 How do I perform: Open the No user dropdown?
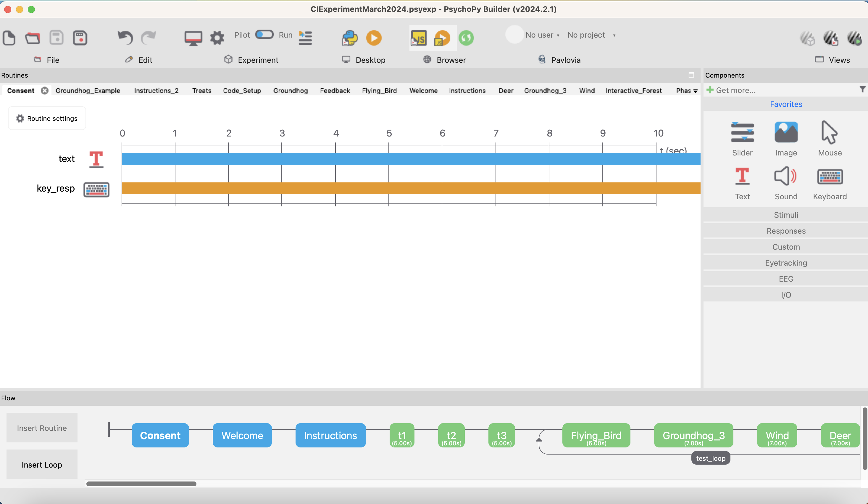pos(542,35)
